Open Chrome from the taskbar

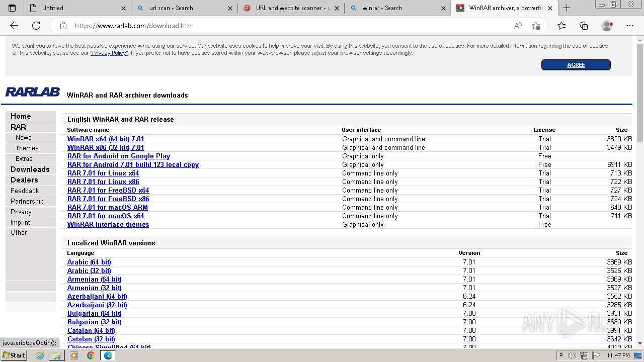[91, 355]
